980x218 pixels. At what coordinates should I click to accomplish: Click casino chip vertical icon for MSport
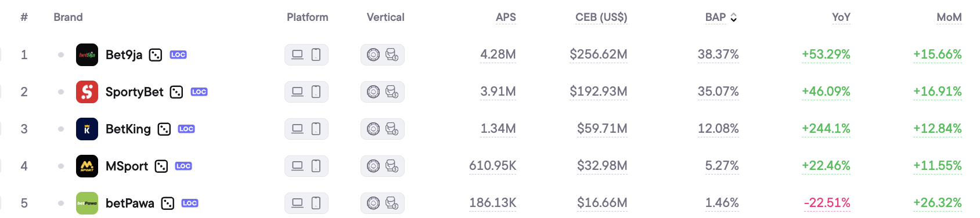click(x=373, y=166)
